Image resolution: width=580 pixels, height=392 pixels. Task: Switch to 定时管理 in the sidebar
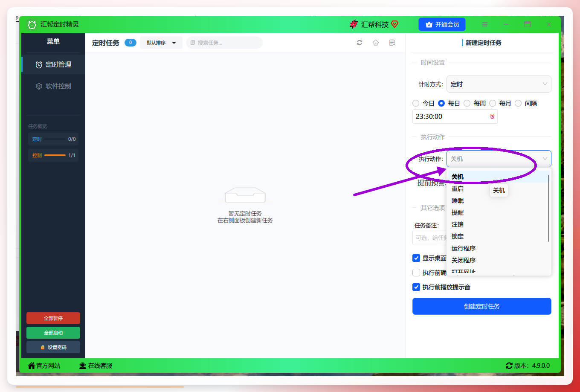[x=53, y=64]
